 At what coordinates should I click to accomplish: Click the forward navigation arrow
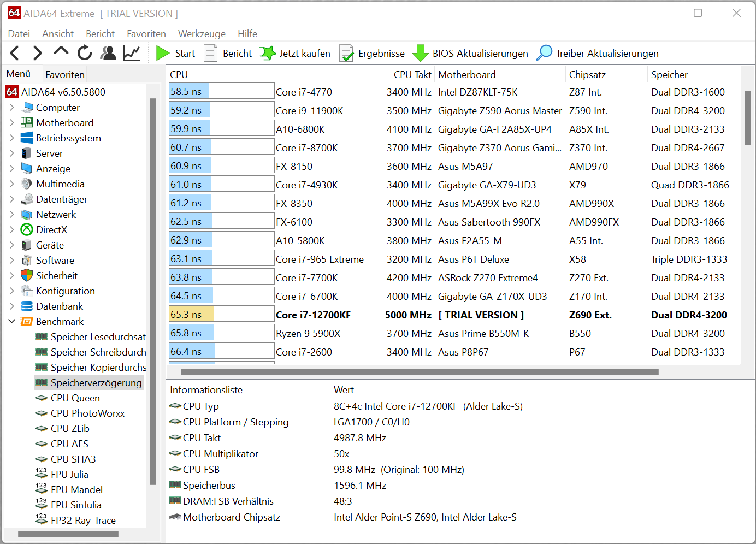tap(37, 53)
